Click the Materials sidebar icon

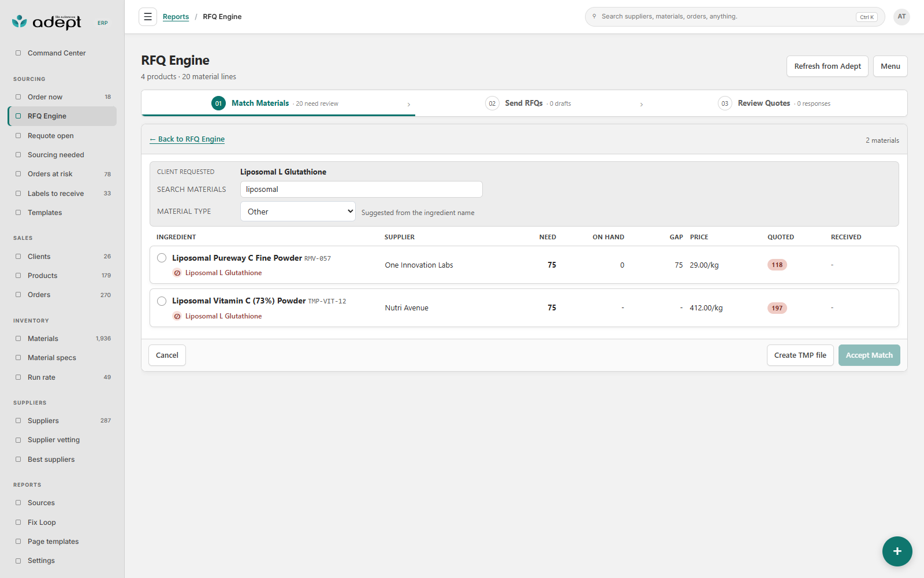coord(18,339)
